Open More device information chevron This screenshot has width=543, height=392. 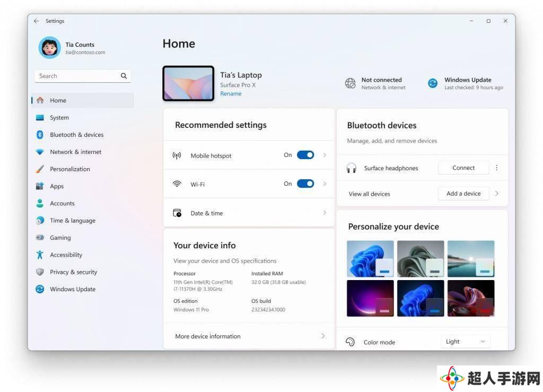[323, 336]
